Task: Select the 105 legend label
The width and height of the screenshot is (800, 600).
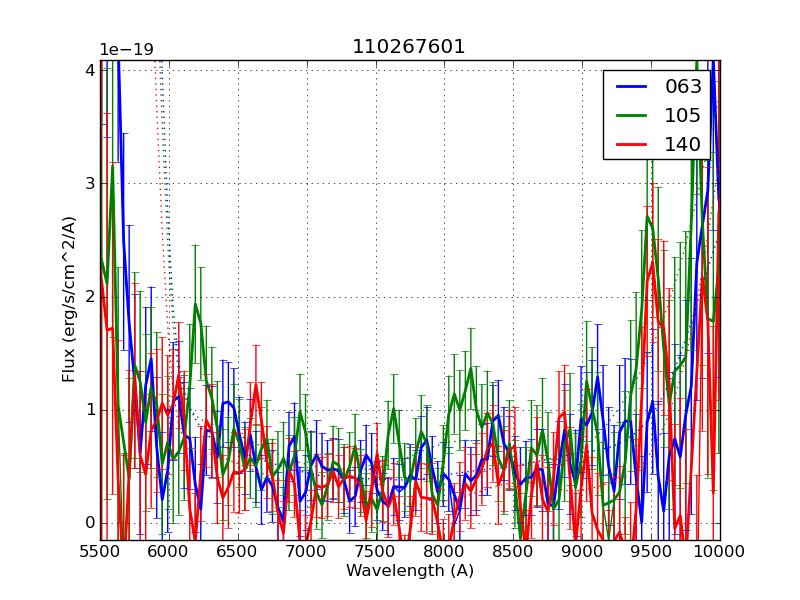Action: pyautogui.click(x=683, y=116)
